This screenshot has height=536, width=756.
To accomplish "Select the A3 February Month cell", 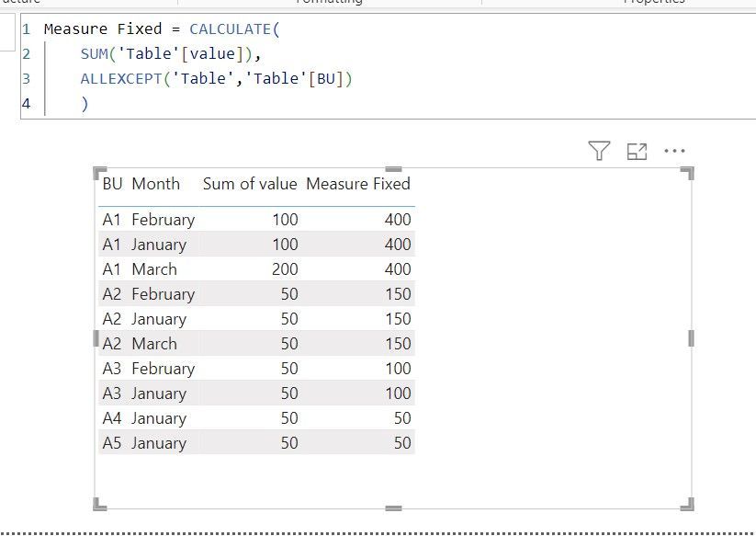I will (164, 369).
